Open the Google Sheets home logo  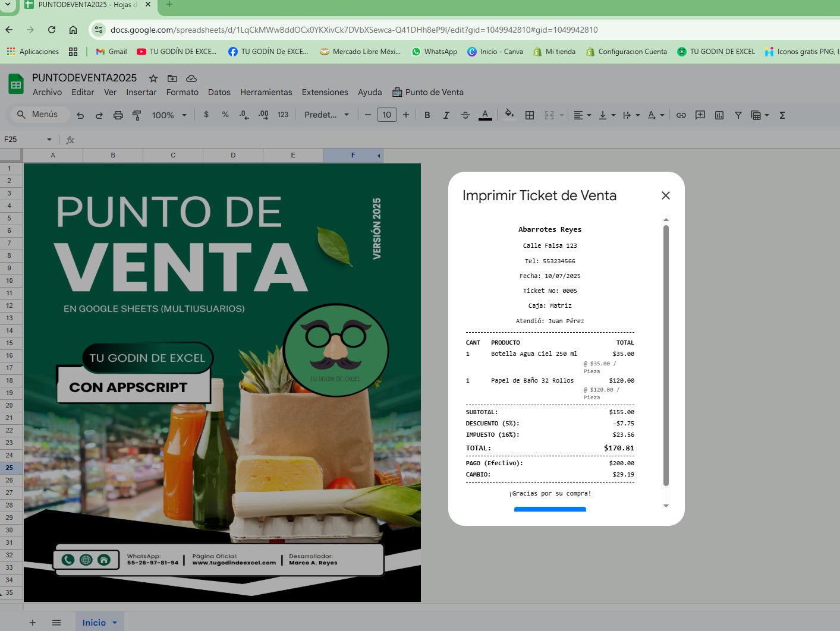[16, 84]
